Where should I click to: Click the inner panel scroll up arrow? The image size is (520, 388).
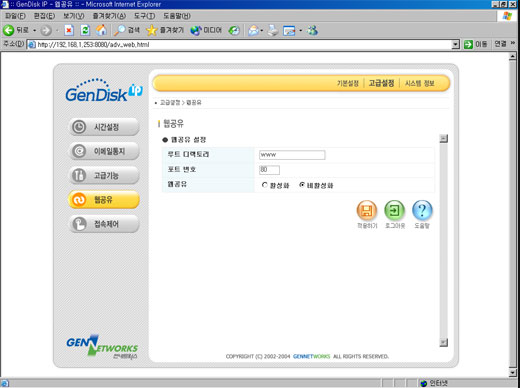444,138
